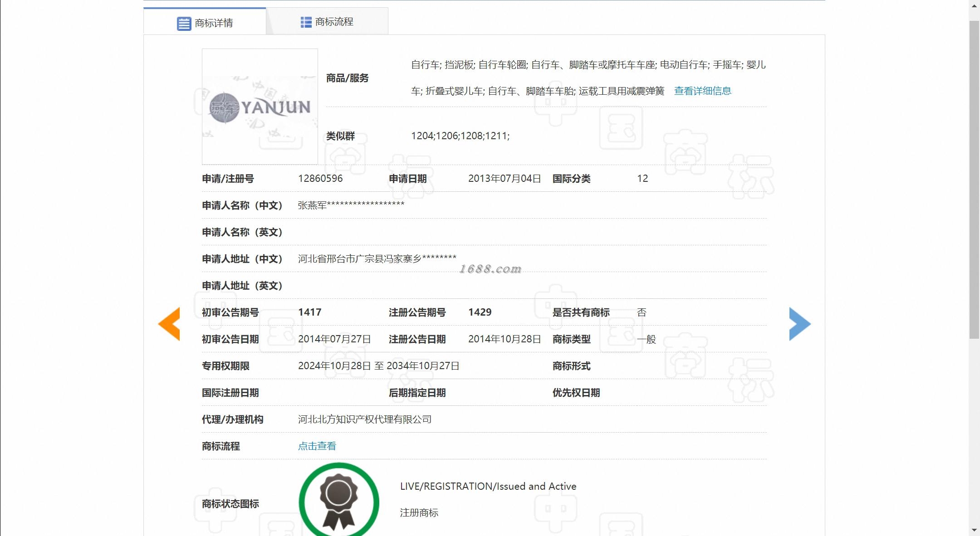Screen dimensions: 980x536
Task: Click agency name 河北北方知识产权代理有限公司
Action: click(364, 419)
